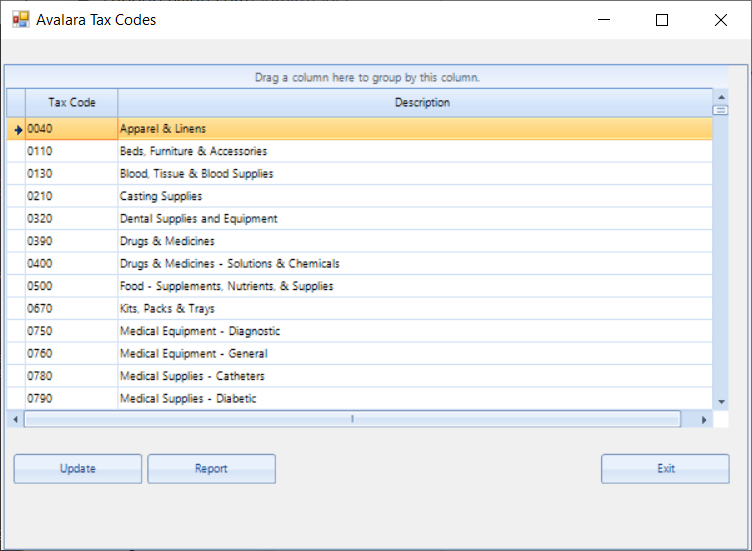752x551 pixels.
Task: Click the vertical scrollbar down arrow
Action: [721, 402]
